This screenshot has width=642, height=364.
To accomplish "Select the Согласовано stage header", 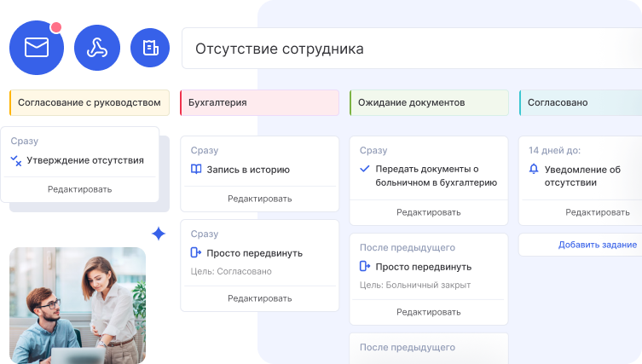I will tap(580, 102).
